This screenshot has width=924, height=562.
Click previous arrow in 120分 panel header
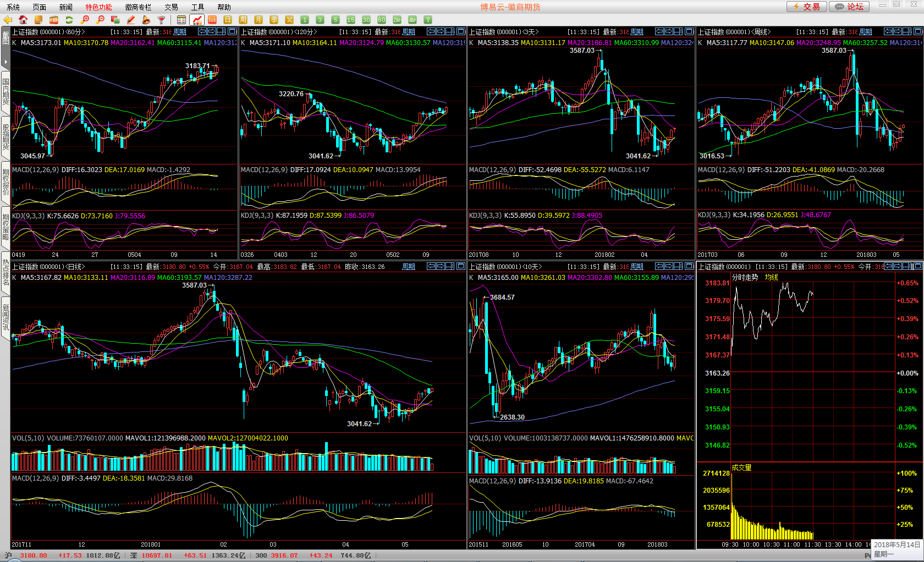[431, 31]
